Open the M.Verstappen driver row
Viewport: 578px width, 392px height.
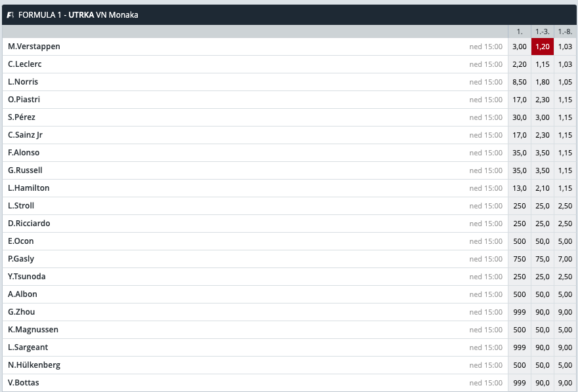[x=34, y=47]
